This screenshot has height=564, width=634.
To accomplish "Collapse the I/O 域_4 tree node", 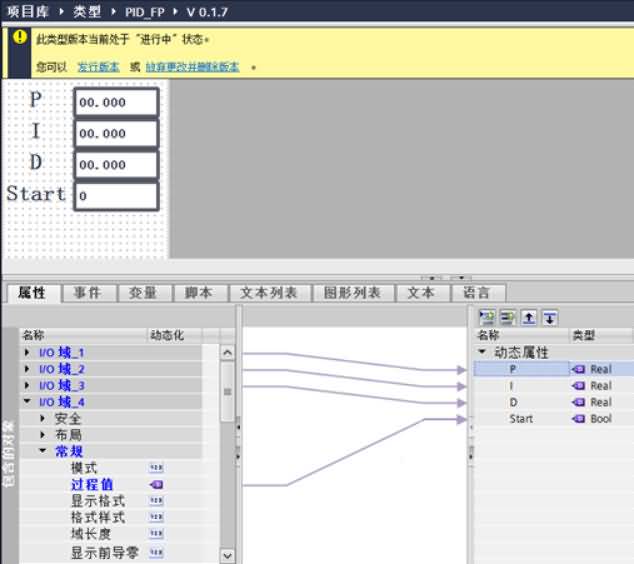I will 27,401.
